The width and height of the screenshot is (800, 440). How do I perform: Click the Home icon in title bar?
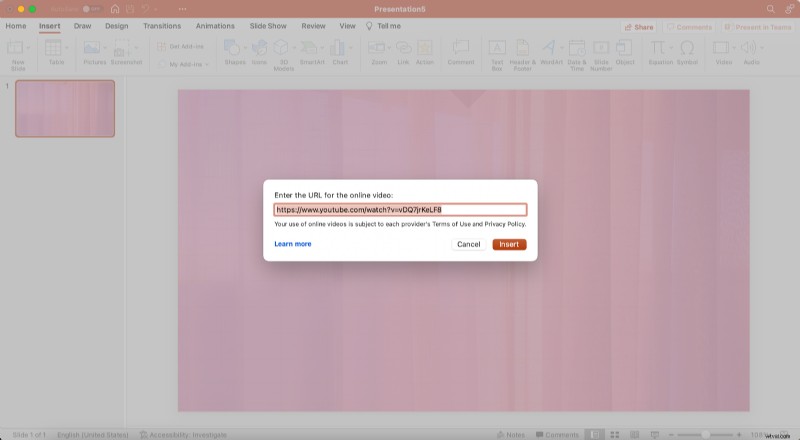tap(115, 9)
